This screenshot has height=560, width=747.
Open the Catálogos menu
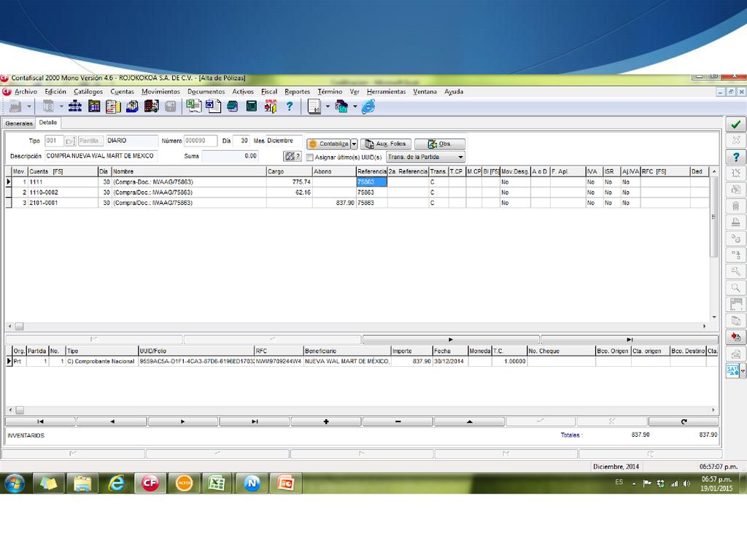pos(88,91)
